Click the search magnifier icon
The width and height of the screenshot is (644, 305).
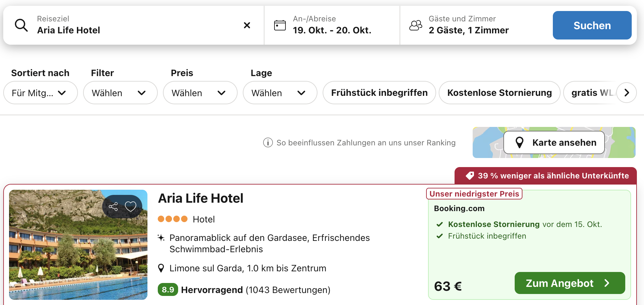tap(21, 25)
